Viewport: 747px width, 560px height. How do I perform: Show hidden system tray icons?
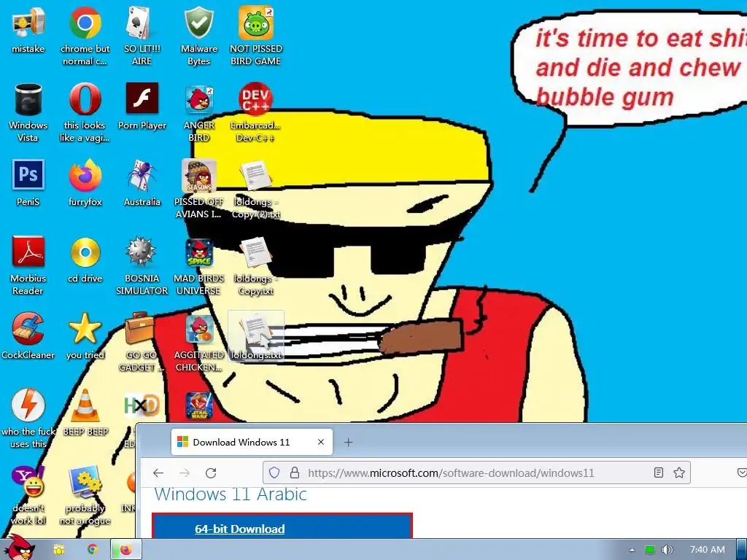632,550
